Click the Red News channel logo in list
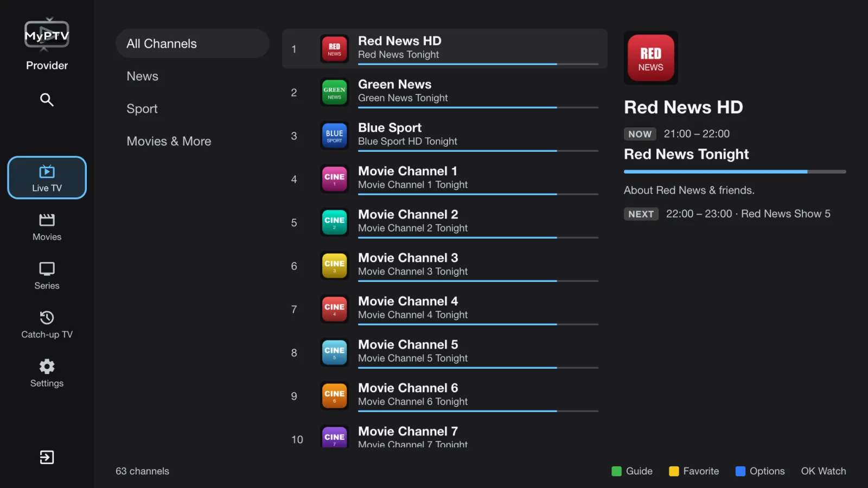The height and width of the screenshot is (488, 868). (x=334, y=49)
